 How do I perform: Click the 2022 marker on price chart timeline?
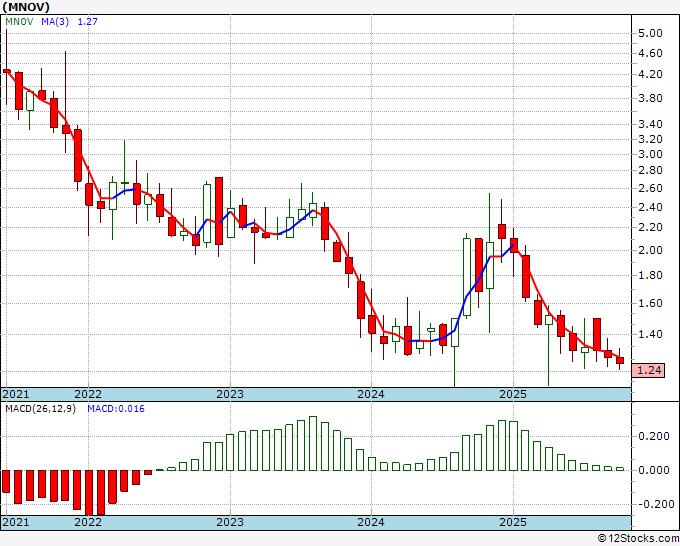click(88, 394)
